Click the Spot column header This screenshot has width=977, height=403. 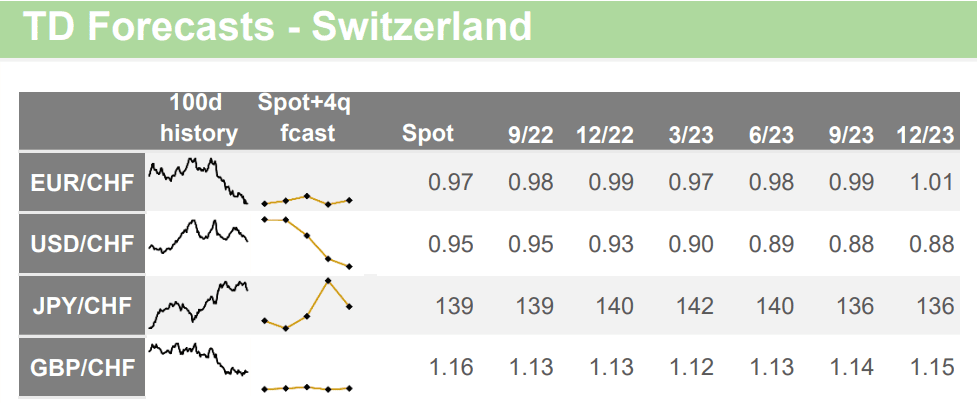[427, 134]
